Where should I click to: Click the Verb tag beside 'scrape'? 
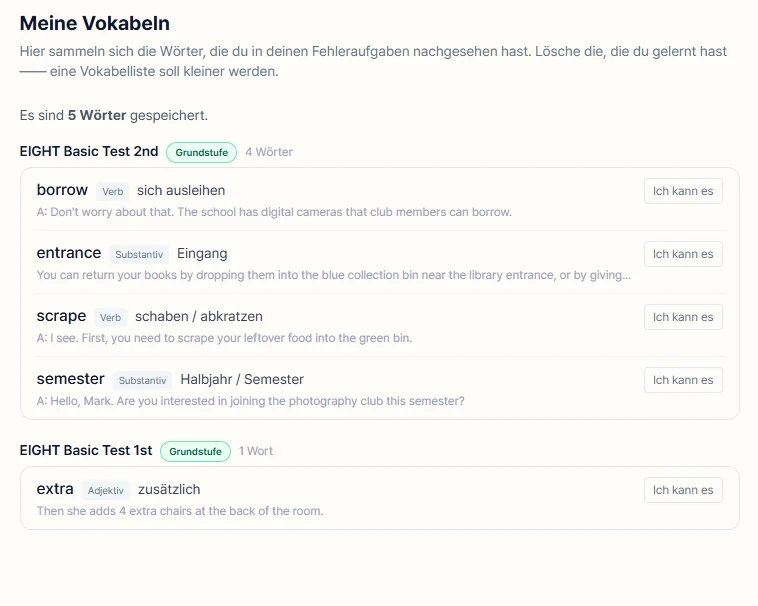point(110,317)
